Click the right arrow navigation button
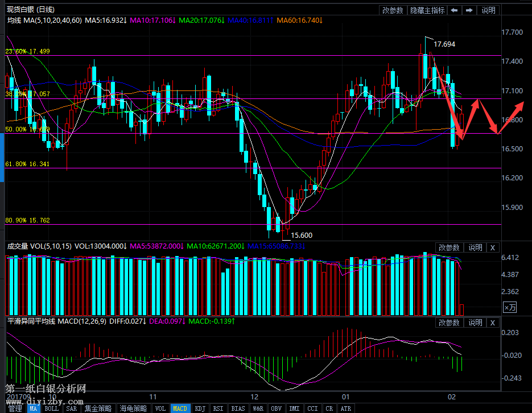 [x=469, y=10]
